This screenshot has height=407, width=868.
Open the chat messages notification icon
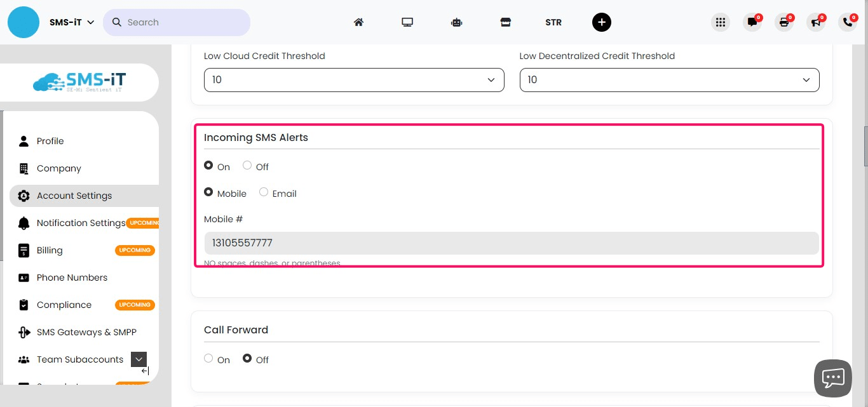pos(752,22)
